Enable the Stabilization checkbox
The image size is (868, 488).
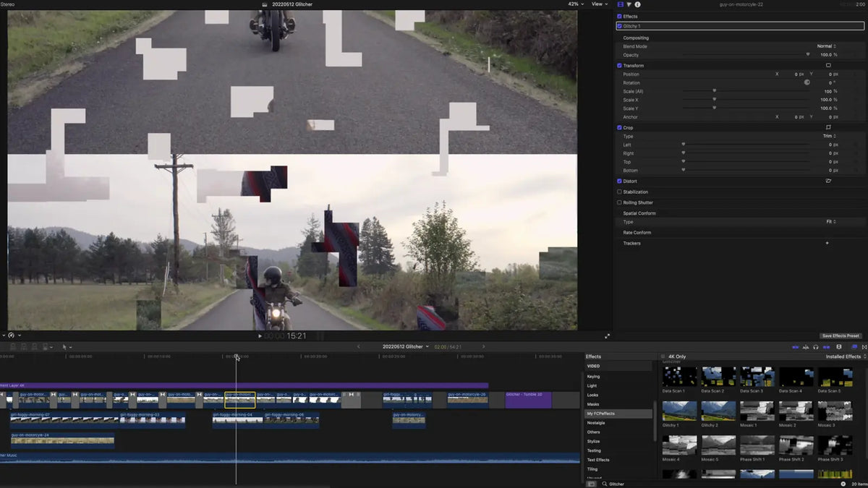pyautogui.click(x=619, y=192)
